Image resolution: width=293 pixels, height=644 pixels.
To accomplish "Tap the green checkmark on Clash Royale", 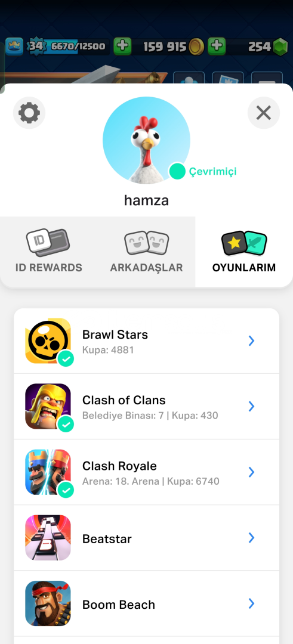I will pos(66,490).
